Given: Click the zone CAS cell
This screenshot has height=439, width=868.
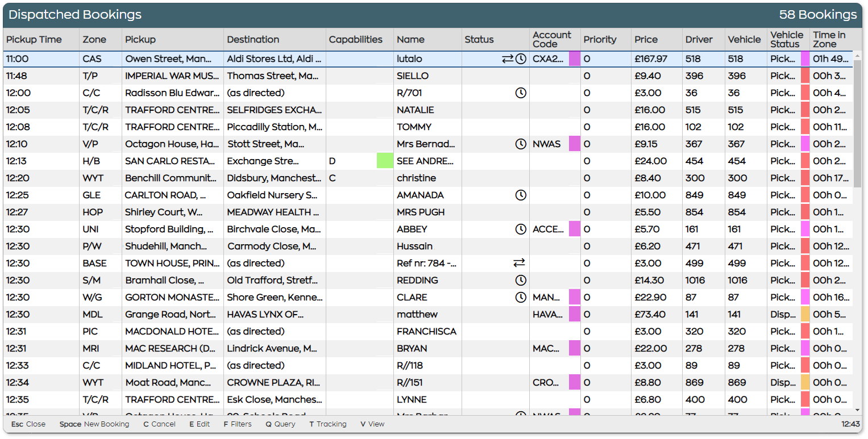Looking at the screenshot, I should tap(101, 58).
